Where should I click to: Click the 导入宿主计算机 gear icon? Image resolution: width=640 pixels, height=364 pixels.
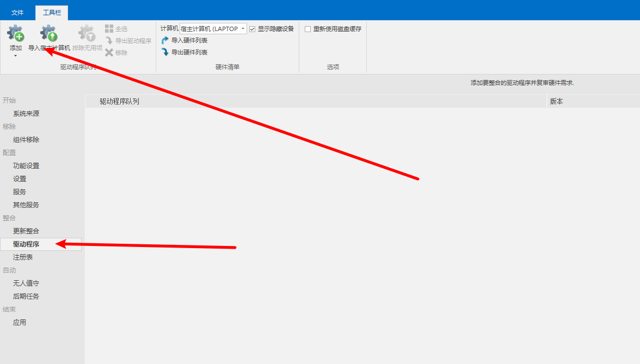(49, 34)
